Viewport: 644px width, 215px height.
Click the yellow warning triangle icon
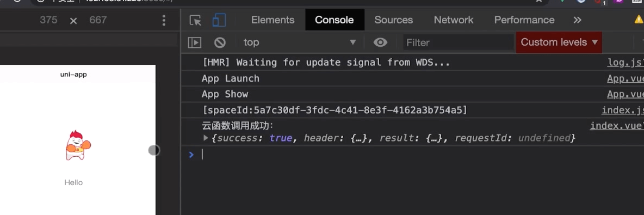(x=639, y=19)
